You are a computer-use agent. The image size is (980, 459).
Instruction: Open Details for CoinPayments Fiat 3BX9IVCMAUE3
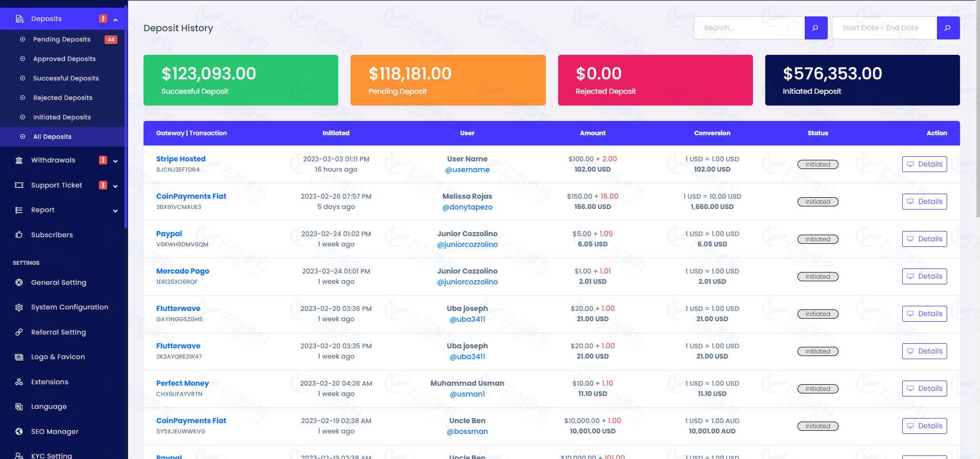click(924, 201)
